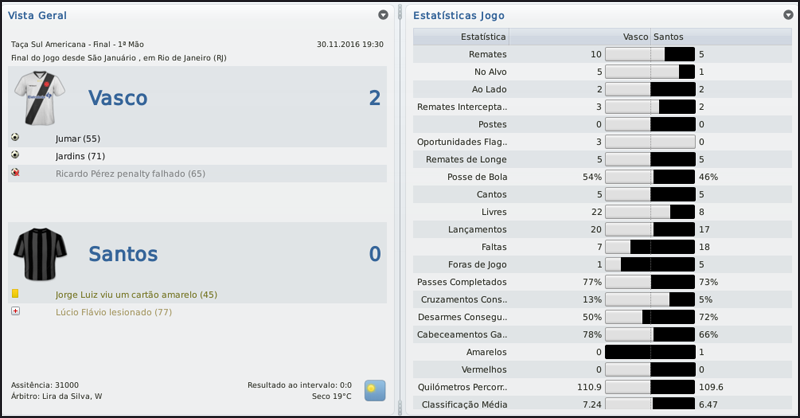The width and height of the screenshot is (800, 418).
Task: Open the Vasco team name link
Action: 118,98
